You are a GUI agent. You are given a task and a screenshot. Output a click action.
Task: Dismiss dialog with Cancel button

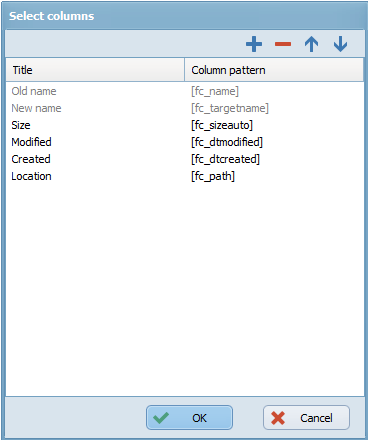[306, 417]
